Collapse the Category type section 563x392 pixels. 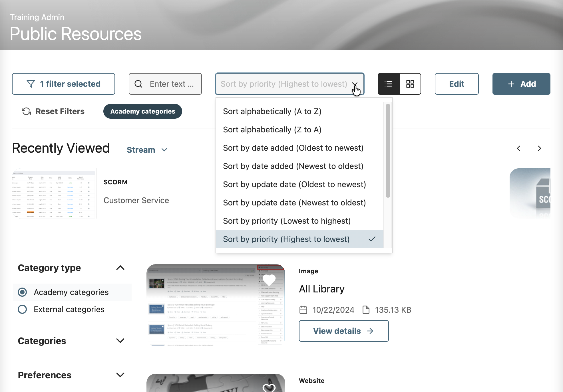click(120, 268)
